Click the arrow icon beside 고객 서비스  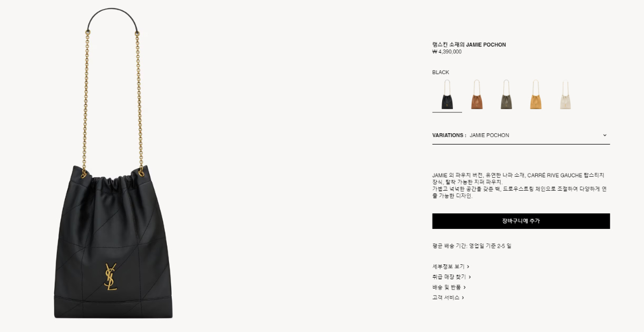click(463, 298)
